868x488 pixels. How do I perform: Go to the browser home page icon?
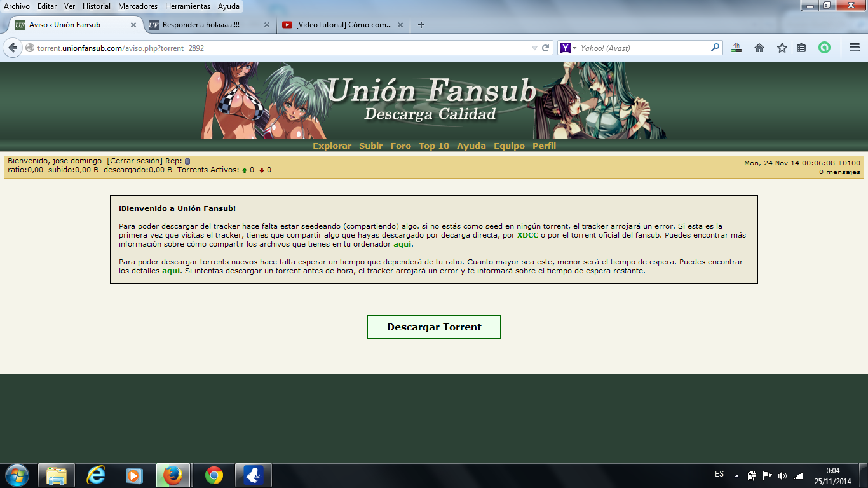(x=759, y=48)
